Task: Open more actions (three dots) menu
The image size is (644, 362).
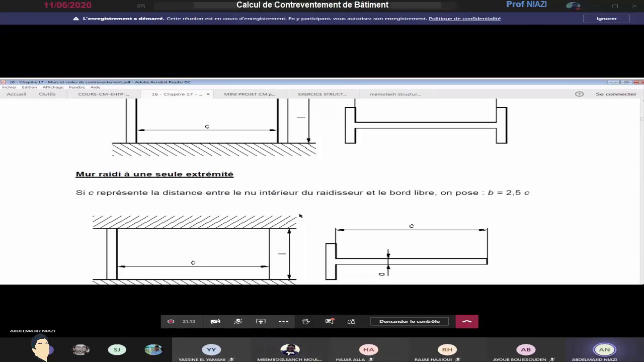Action: (283, 321)
